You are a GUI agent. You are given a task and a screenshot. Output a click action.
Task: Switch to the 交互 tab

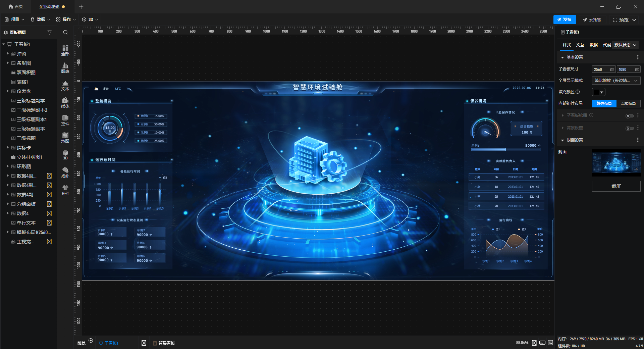coord(580,45)
